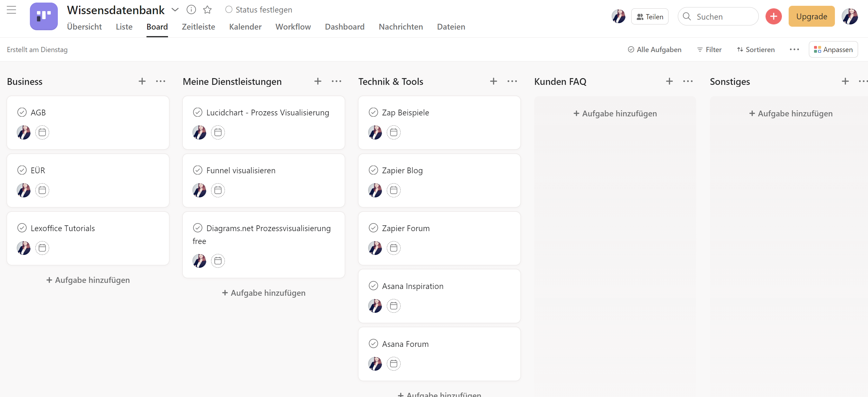Switch to the Workflow tab
Viewport: 868px width, 397px height.
(293, 27)
